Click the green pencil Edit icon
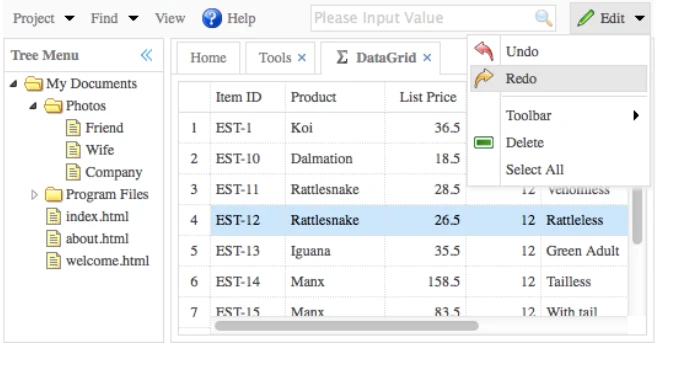The width and height of the screenshot is (677, 371). point(585,18)
